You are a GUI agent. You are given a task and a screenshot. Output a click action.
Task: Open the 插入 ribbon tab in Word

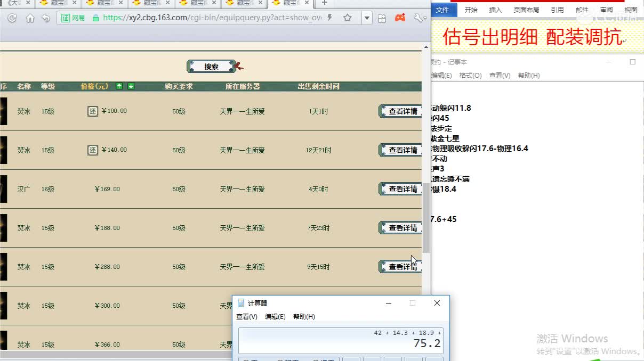(495, 10)
